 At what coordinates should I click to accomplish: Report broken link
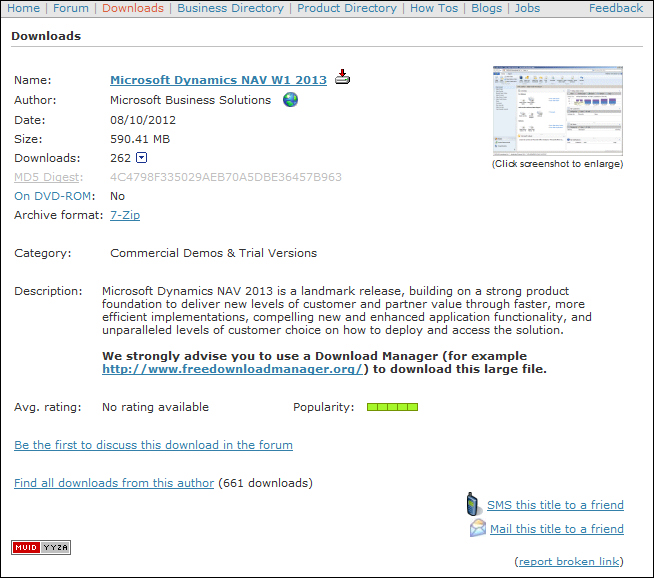569,561
